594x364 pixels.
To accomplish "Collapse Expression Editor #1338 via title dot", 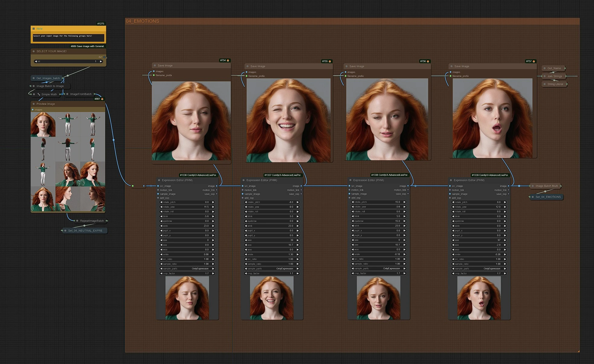I will [350, 180].
